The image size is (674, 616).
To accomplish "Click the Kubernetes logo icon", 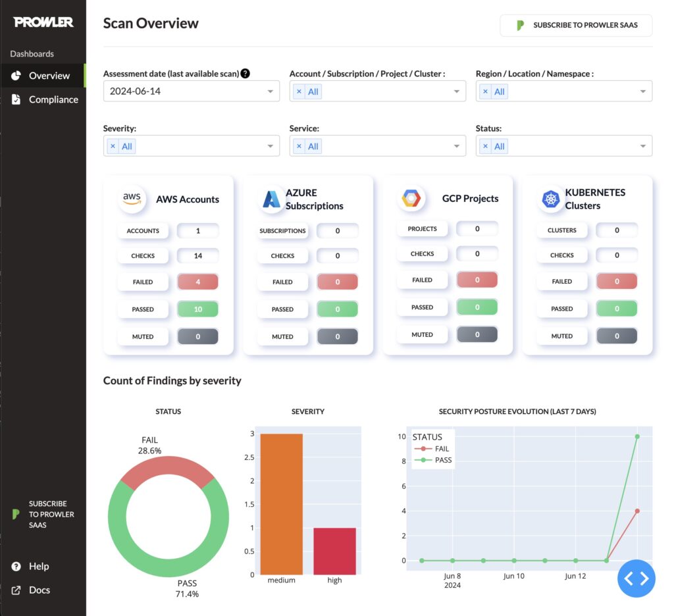I will click(551, 199).
